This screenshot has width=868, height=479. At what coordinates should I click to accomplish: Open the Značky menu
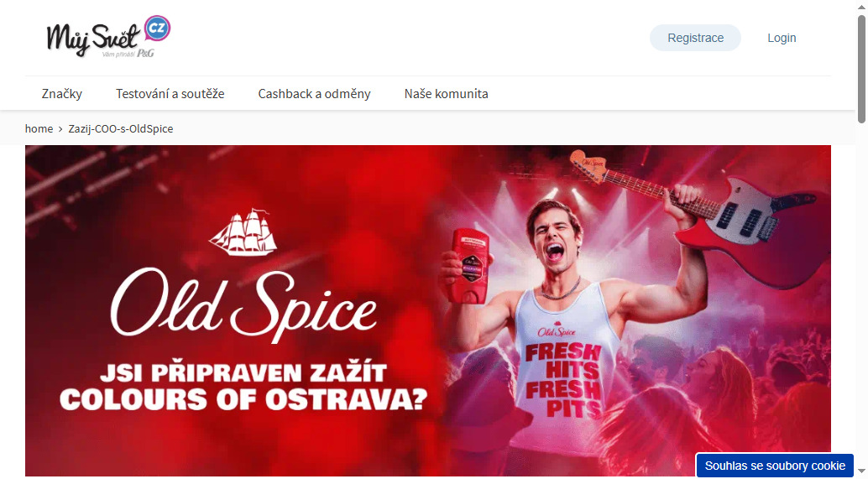coord(62,94)
